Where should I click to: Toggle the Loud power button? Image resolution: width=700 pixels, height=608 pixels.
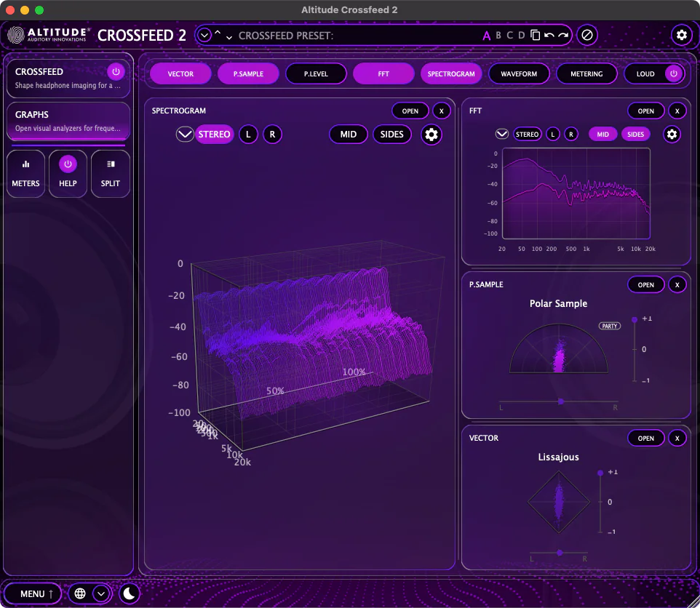674,73
